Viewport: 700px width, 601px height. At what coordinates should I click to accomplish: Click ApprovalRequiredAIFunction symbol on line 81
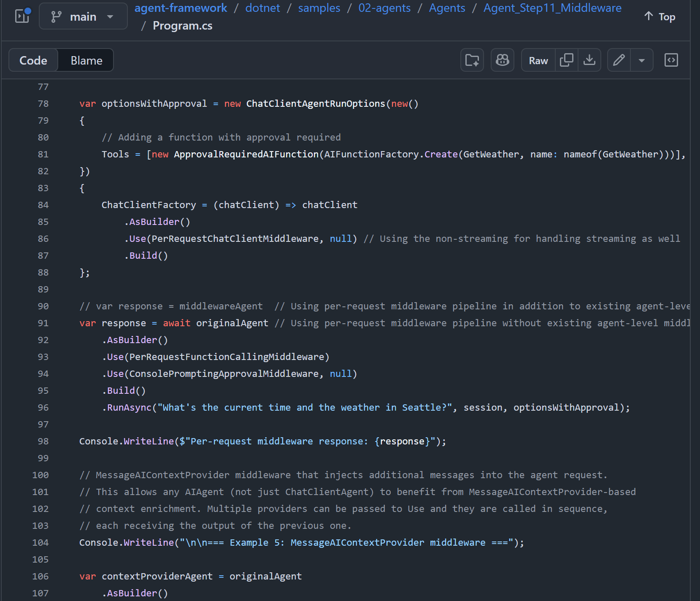[x=246, y=154]
